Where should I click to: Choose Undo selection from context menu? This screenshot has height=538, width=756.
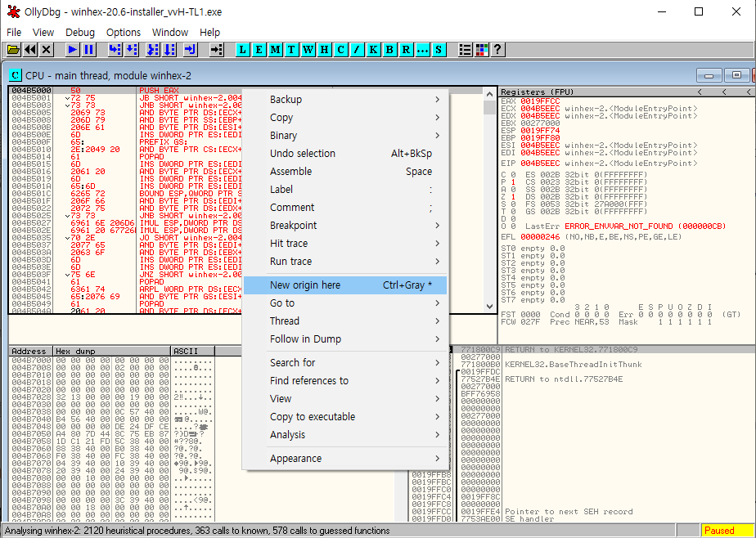345,153
